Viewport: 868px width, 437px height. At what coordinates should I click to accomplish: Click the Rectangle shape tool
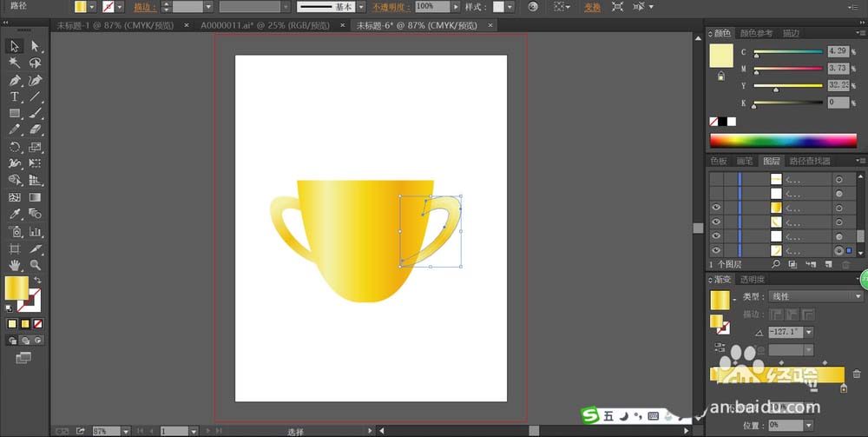[x=15, y=114]
